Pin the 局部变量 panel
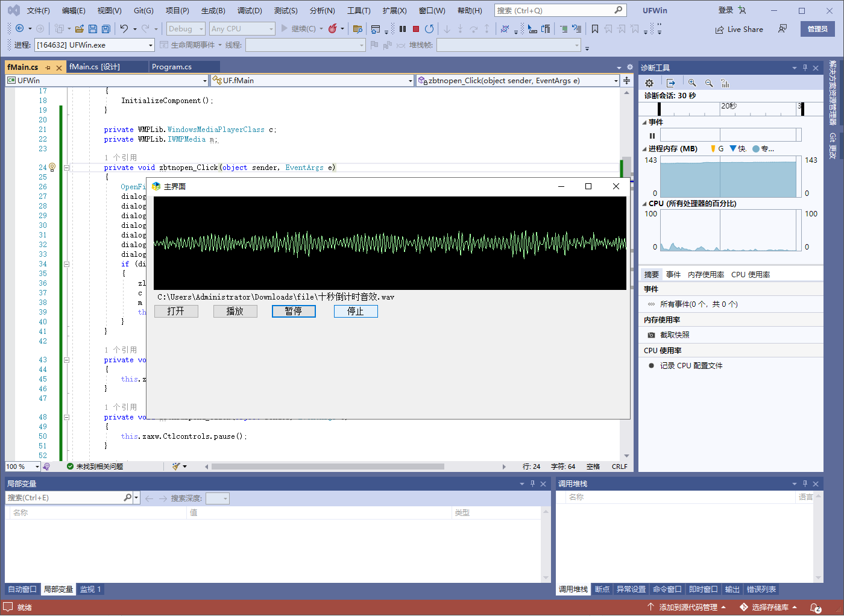The image size is (844, 616). (532, 483)
